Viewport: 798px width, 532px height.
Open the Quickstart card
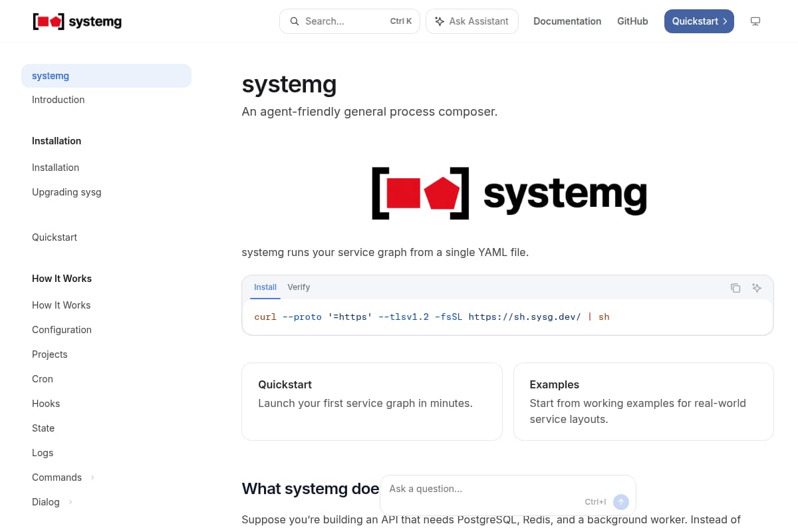coord(372,402)
